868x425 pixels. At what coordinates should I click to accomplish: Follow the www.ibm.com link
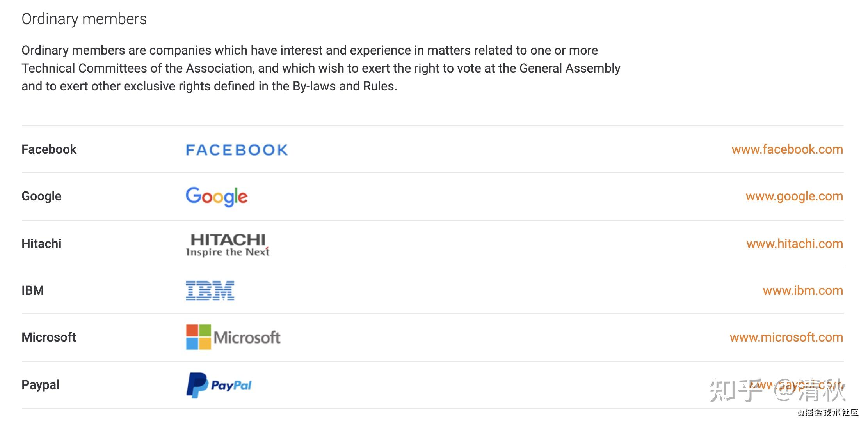(802, 290)
